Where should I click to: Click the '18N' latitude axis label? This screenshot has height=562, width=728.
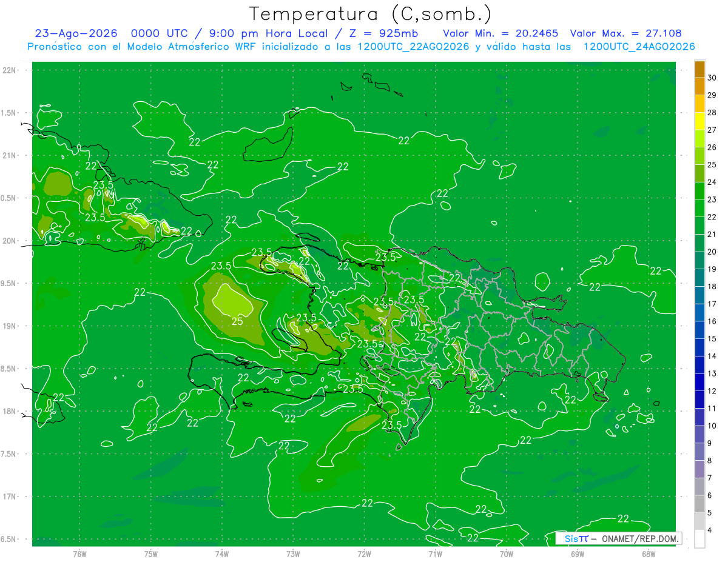point(9,411)
